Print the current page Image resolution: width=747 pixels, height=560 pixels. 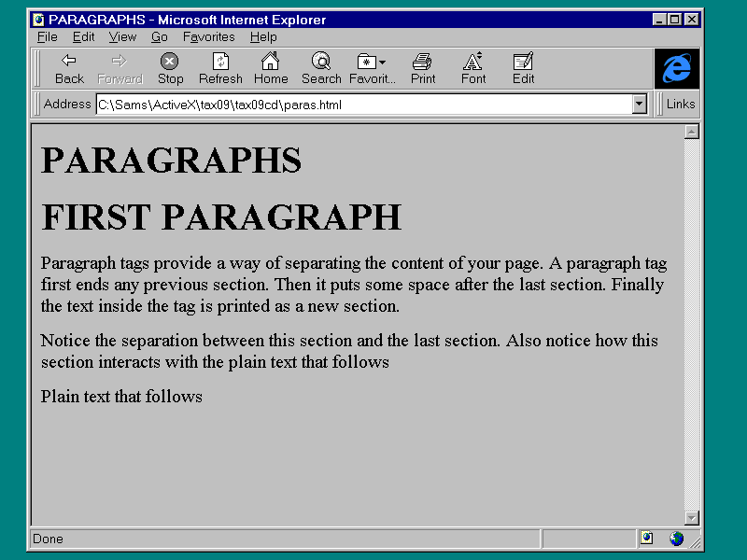423,62
